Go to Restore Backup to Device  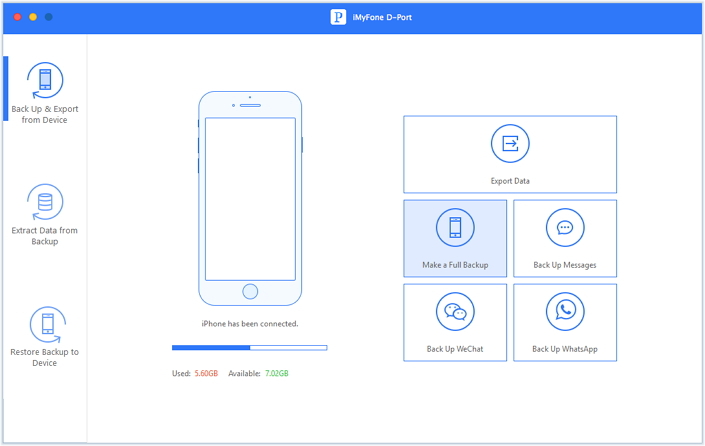45,337
